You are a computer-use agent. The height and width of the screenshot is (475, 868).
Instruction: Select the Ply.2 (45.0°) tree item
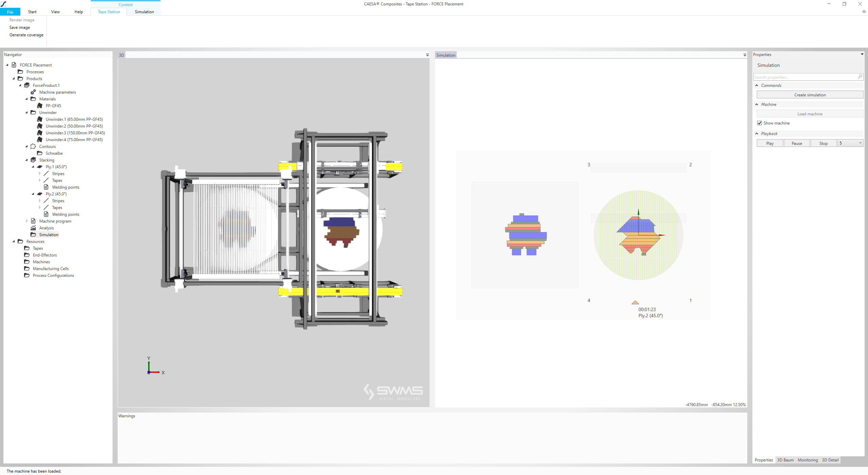[x=56, y=194]
